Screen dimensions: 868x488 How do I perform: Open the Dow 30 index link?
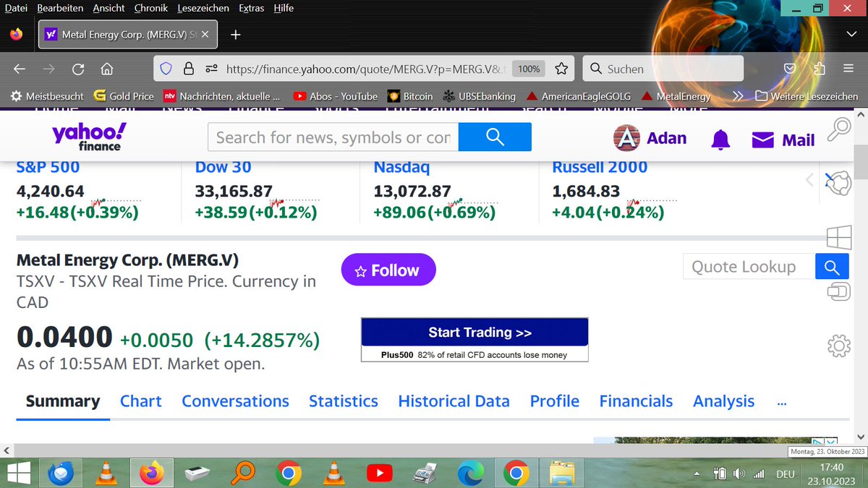coord(223,168)
